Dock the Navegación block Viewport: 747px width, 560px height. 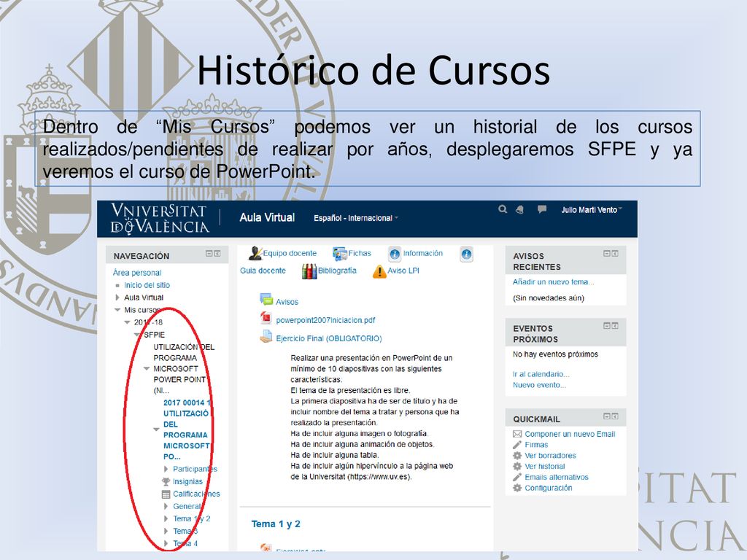click(217, 253)
